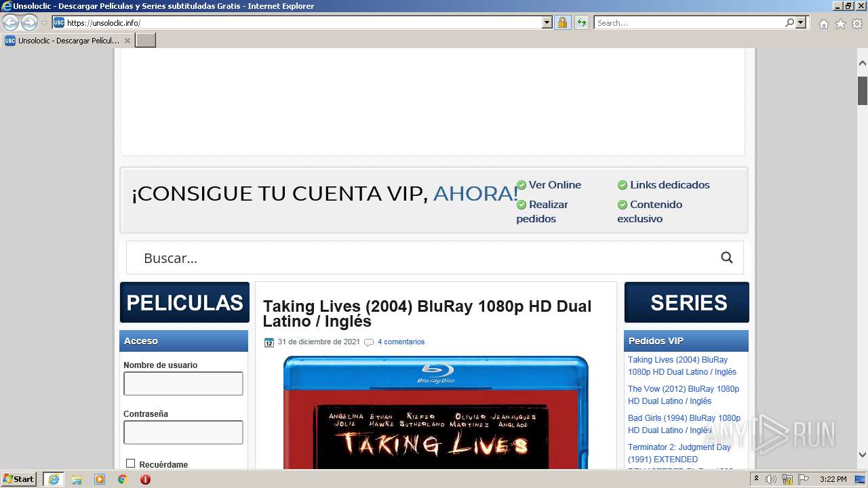Viewport: 868px width, 488px height.
Task: Click the Contraseña password field
Action: click(183, 432)
